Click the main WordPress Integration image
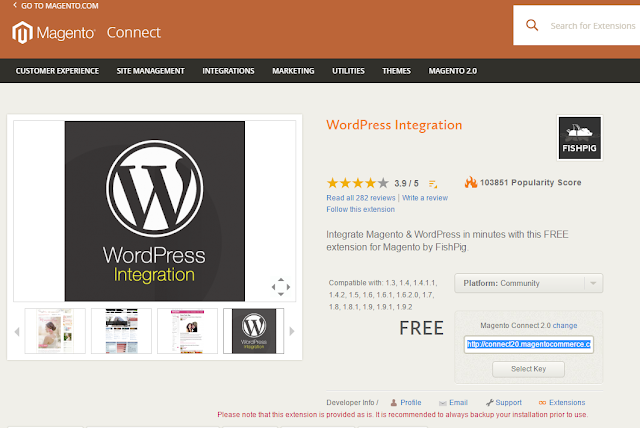This screenshot has height=428, width=640. pyautogui.click(x=155, y=211)
